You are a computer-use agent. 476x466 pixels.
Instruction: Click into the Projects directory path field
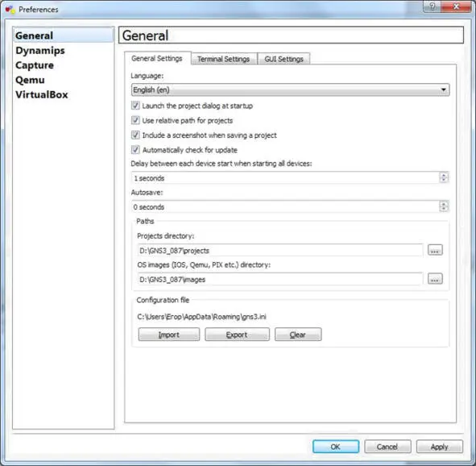point(280,251)
